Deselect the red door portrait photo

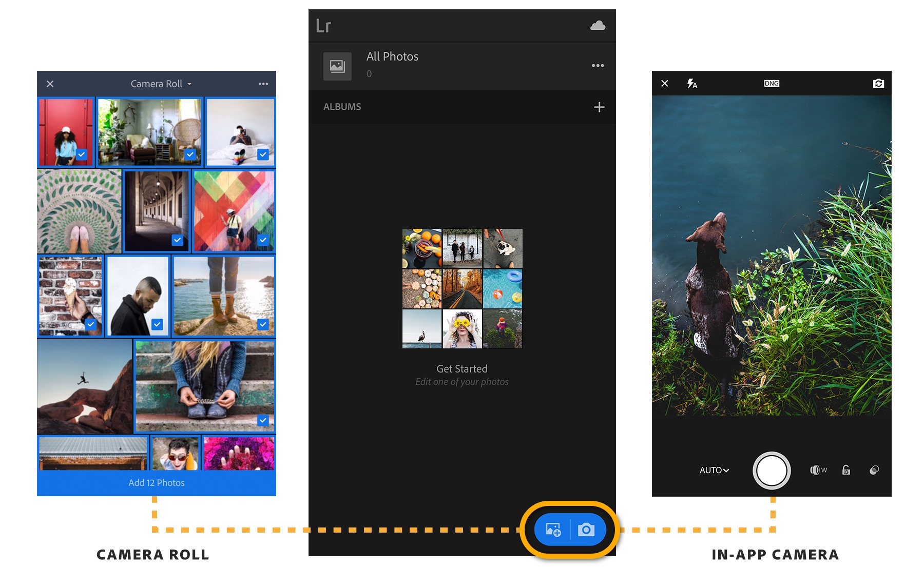point(66,132)
